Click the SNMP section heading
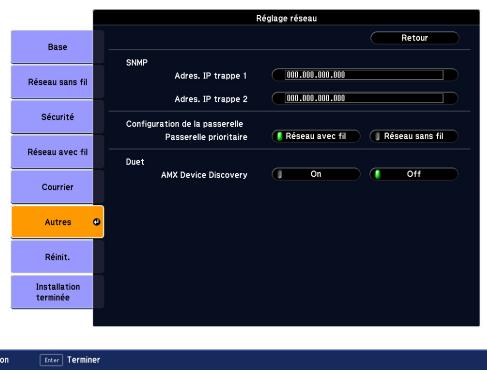This screenshot has height=374, width=487. (x=137, y=62)
